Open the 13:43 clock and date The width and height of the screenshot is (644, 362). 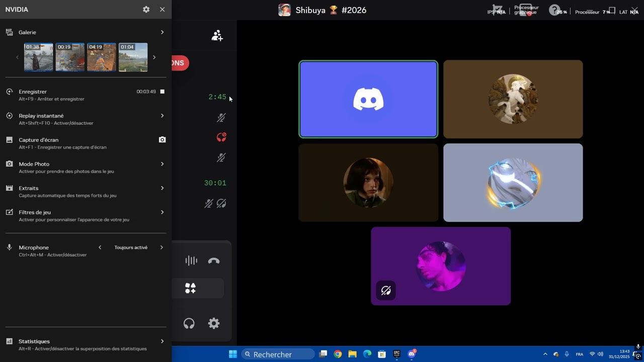coord(620,354)
